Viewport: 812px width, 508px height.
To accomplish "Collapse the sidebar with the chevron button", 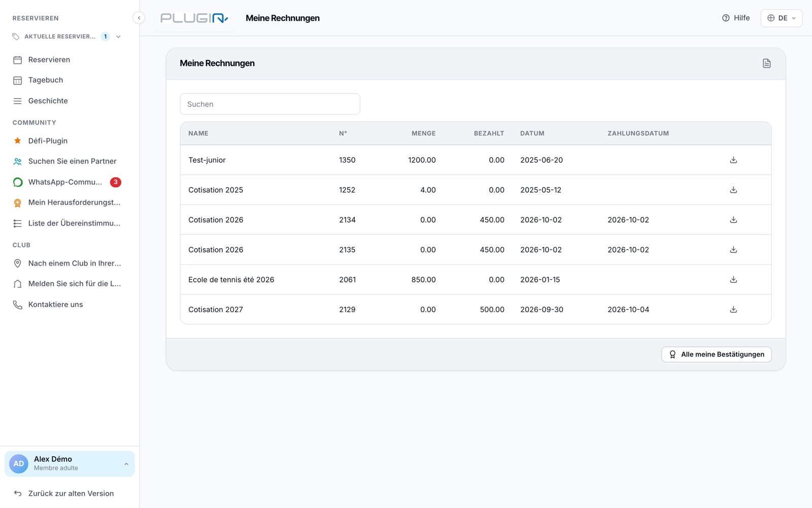I will [x=139, y=18].
